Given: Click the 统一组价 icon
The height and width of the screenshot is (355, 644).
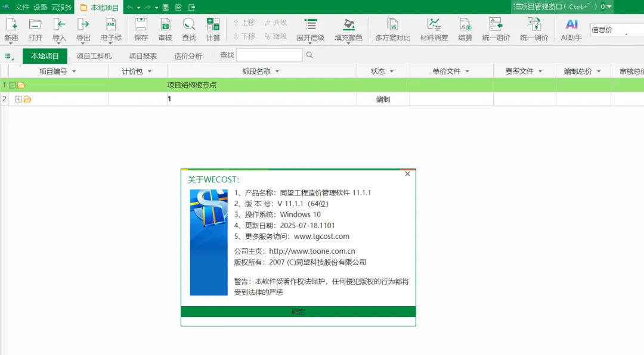Looking at the screenshot, I should pyautogui.click(x=496, y=24).
